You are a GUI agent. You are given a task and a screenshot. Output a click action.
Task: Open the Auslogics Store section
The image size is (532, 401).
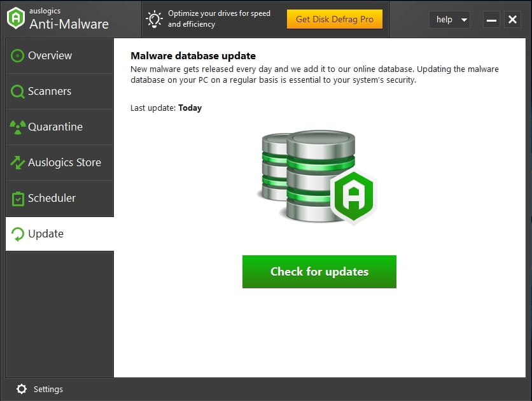pyautogui.click(x=60, y=162)
